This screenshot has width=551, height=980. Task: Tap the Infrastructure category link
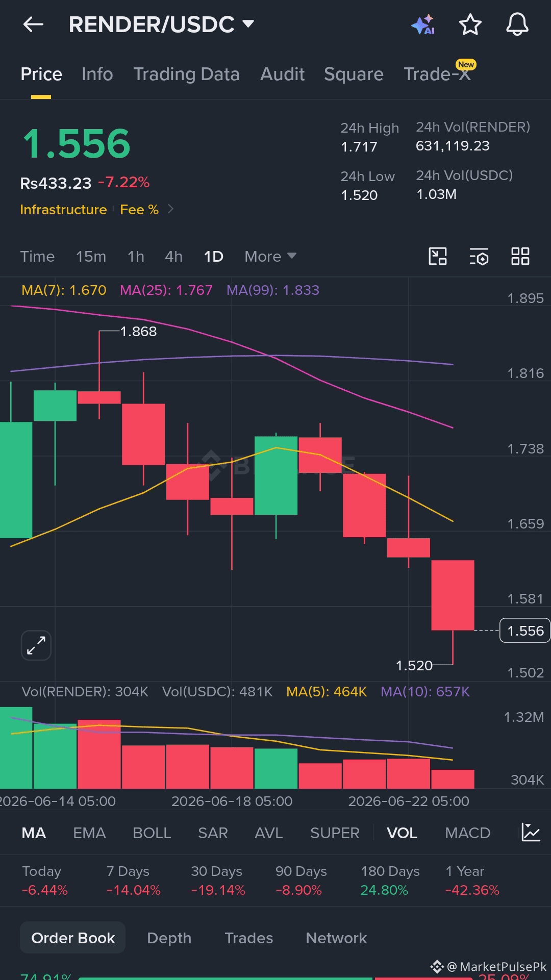63,209
